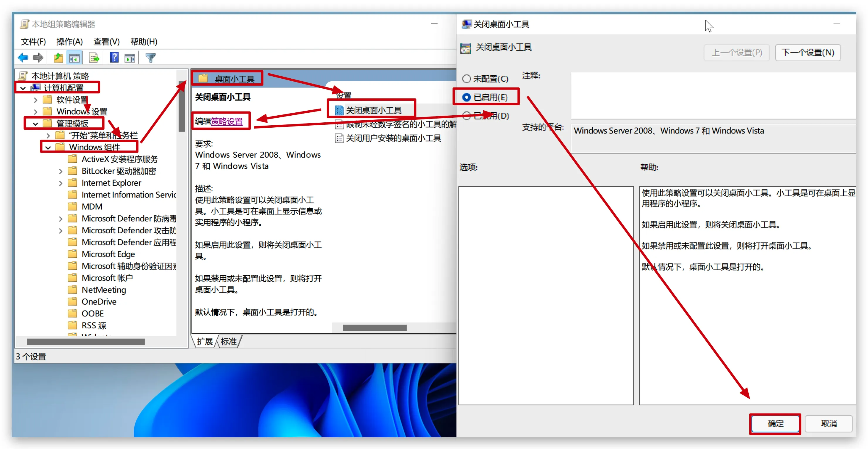Screen dimensions: 868x449
Task: Click the 限制未经数字签名的小工具 setting icon
Action: click(x=339, y=124)
